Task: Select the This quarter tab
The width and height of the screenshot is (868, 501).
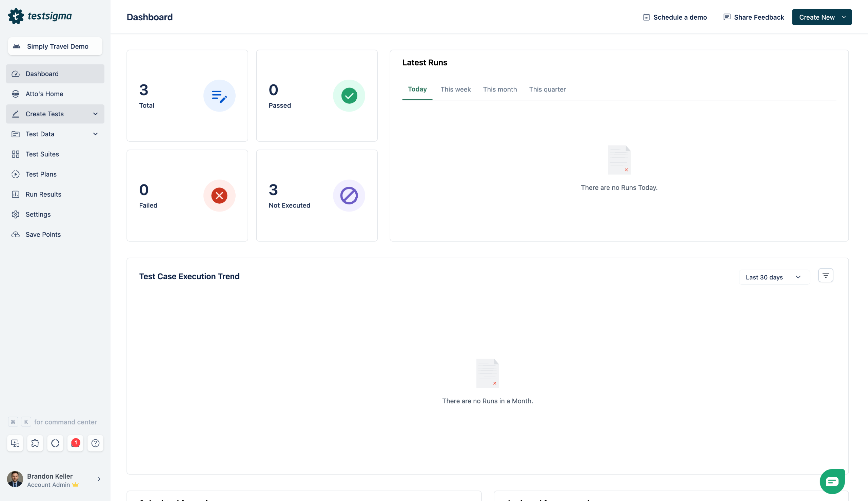Action: point(547,89)
